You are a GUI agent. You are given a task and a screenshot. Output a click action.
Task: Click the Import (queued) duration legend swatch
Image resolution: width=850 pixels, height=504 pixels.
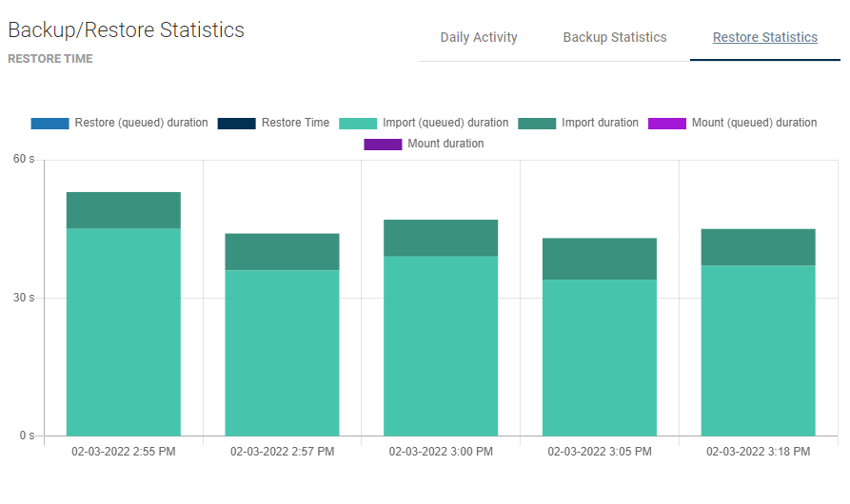tap(358, 123)
